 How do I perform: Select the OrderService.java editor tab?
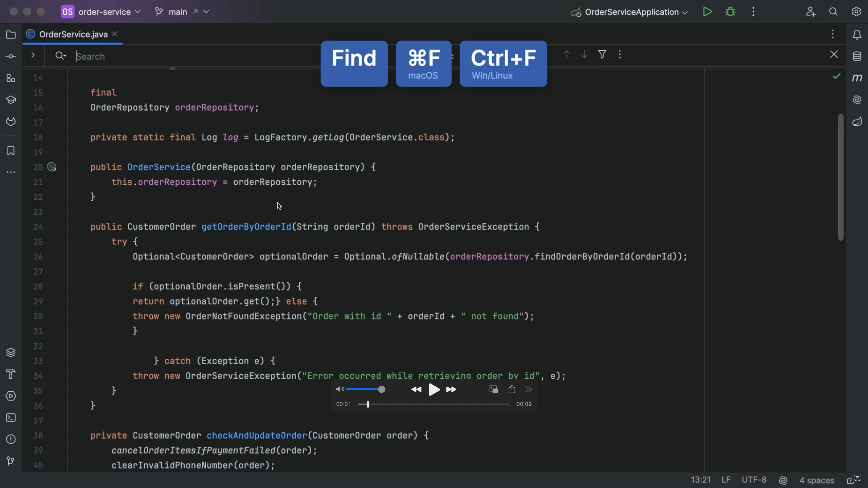73,34
